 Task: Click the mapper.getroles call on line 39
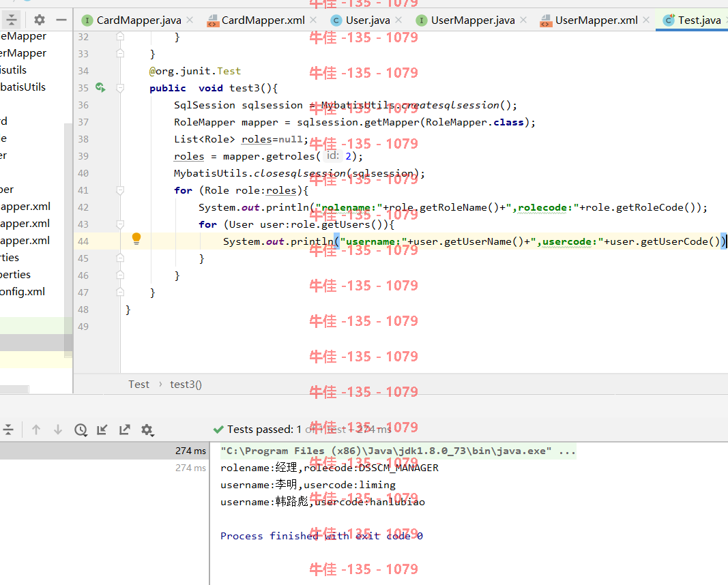(268, 156)
